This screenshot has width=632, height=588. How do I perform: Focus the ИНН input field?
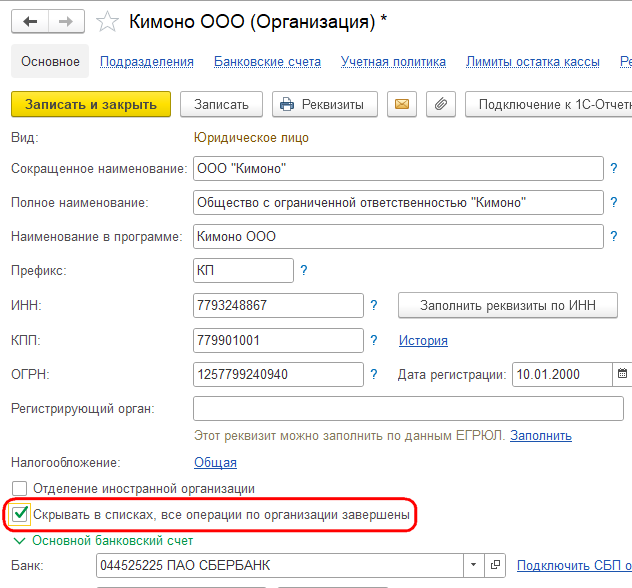point(278,305)
